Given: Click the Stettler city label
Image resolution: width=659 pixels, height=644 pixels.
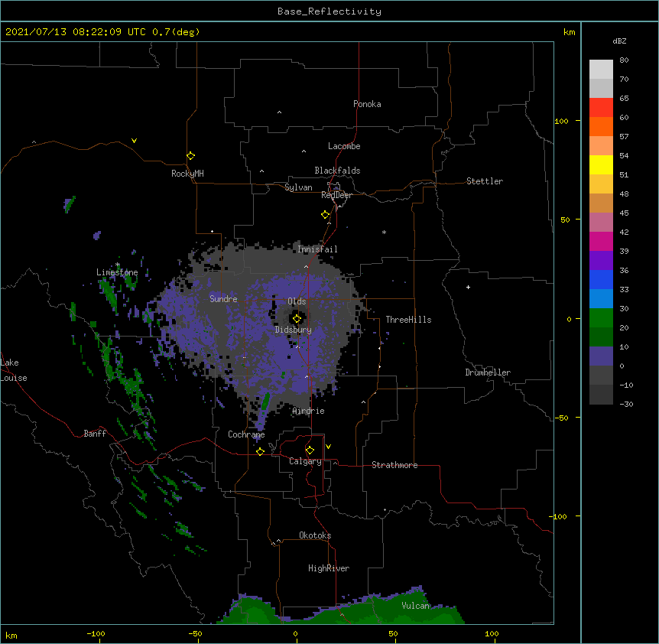Looking at the screenshot, I should click(x=485, y=181).
